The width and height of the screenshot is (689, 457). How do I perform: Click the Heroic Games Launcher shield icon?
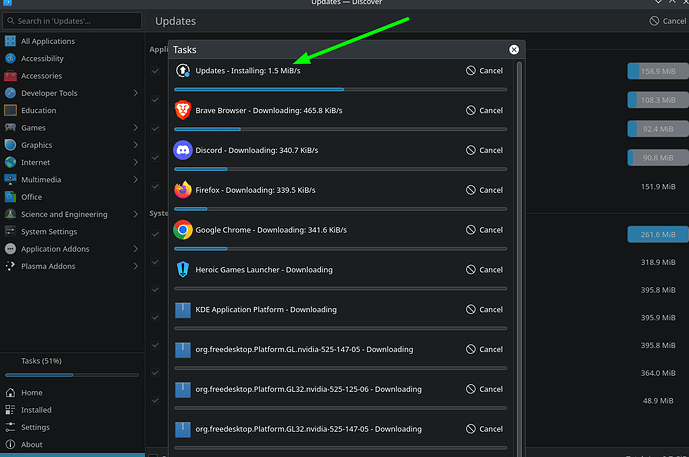(x=183, y=269)
